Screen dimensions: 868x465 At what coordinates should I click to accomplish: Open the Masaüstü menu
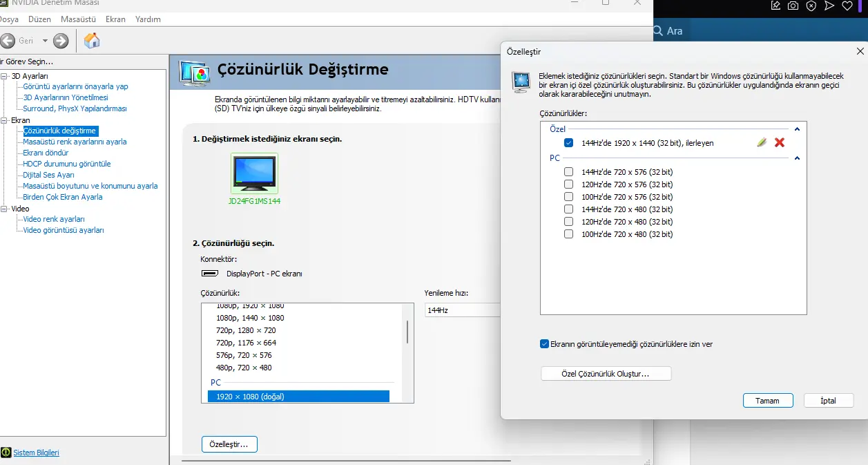pos(78,19)
